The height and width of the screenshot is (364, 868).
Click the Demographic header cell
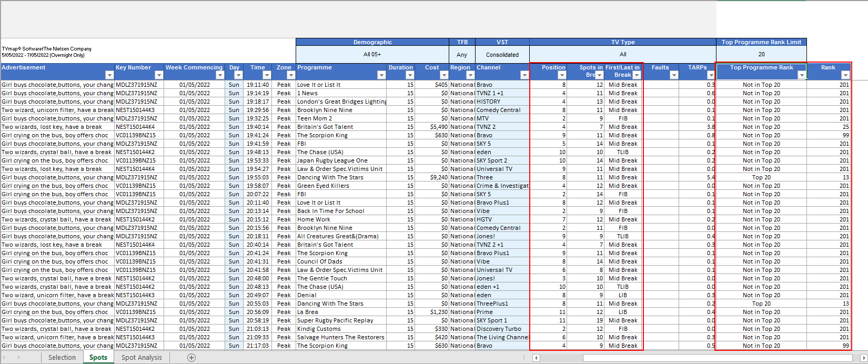372,42
